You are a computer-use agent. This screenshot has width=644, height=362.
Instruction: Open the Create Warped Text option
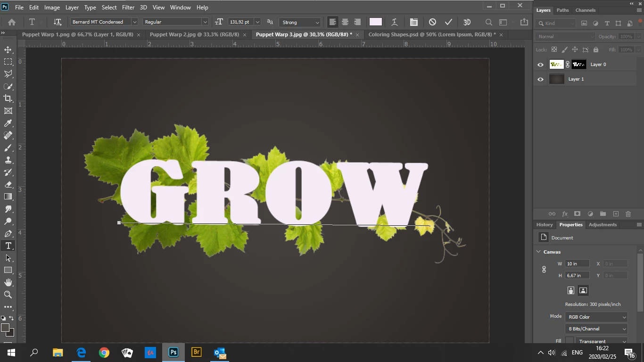(x=394, y=22)
